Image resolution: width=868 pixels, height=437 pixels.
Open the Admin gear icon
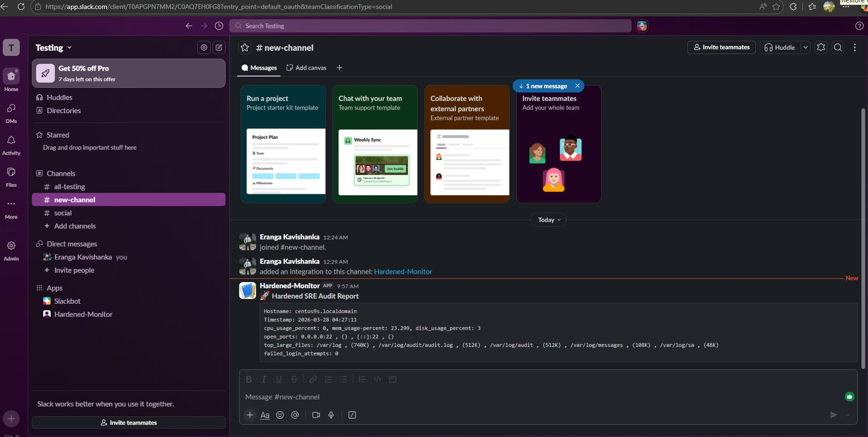click(11, 245)
